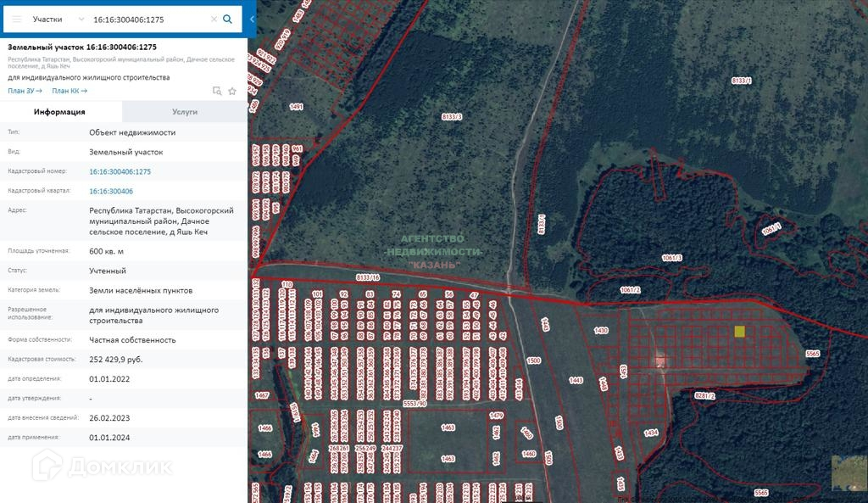Click the status value Учтенный

click(108, 271)
